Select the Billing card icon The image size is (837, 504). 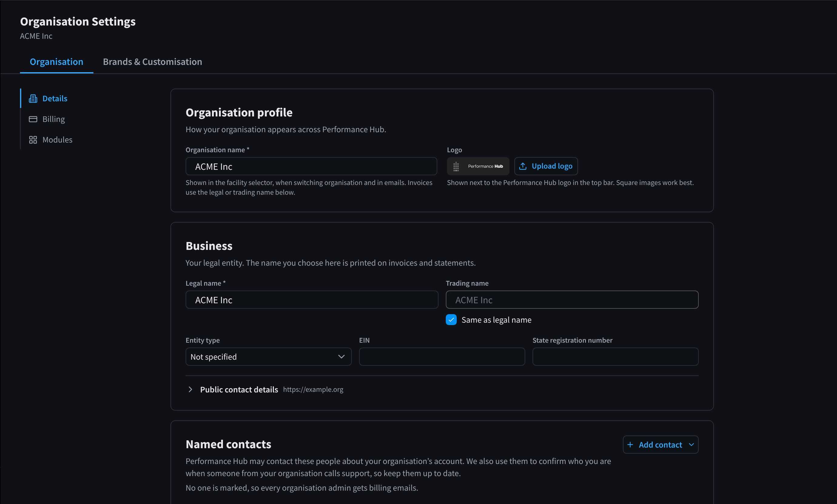[x=33, y=119]
